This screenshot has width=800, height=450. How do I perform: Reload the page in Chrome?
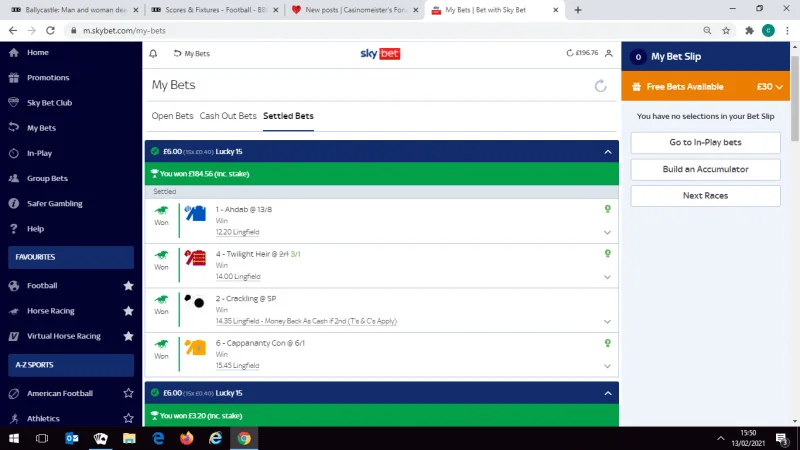(x=50, y=31)
